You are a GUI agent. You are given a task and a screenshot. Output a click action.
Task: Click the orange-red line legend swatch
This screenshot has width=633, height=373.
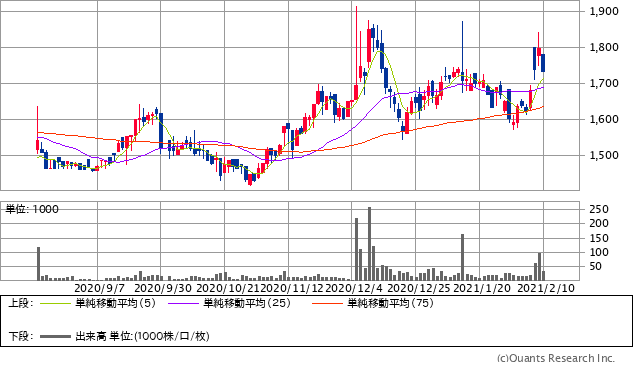[327, 303]
